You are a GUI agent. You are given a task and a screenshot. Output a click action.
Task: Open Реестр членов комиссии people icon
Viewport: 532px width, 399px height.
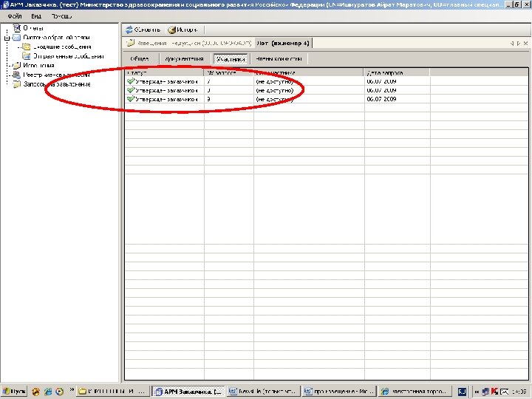click(x=16, y=75)
